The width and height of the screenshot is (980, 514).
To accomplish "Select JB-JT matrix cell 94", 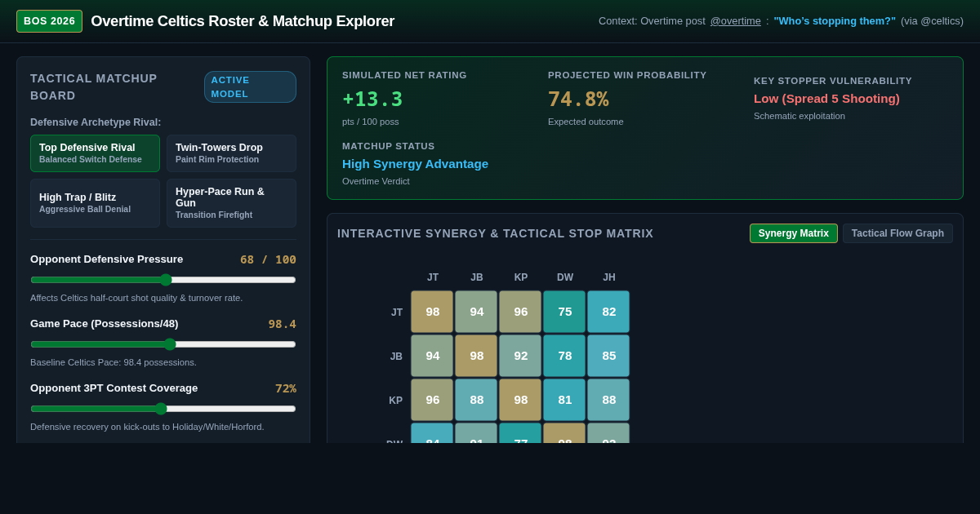I will [432, 356].
